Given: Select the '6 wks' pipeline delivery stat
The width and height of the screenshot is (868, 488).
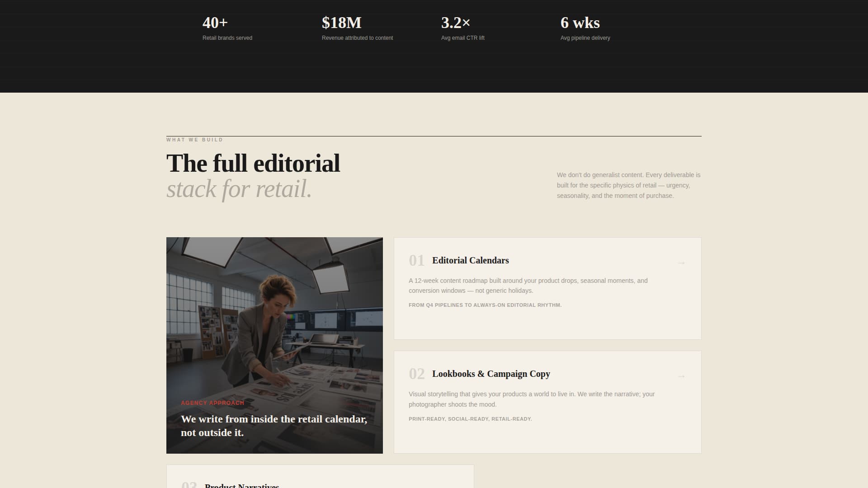Looking at the screenshot, I should pos(580,23).
